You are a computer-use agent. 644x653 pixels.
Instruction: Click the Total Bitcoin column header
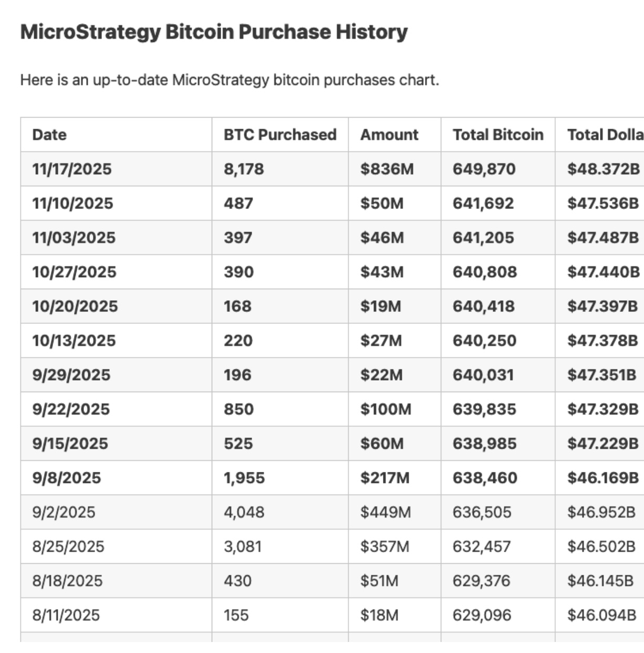pos(498,135)
